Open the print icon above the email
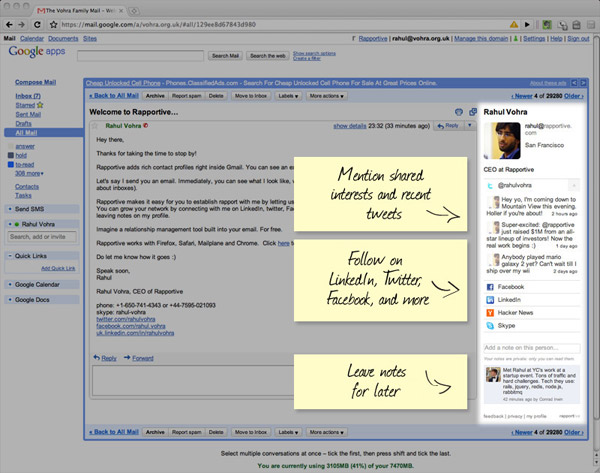600x473 pixels. coord(459,112)
